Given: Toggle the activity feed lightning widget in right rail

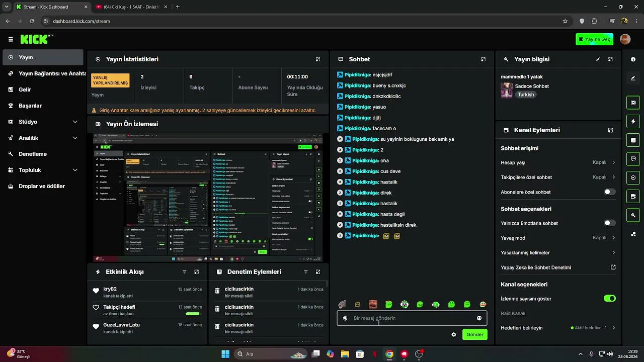Looking at the screenshot, I should 633,122.
